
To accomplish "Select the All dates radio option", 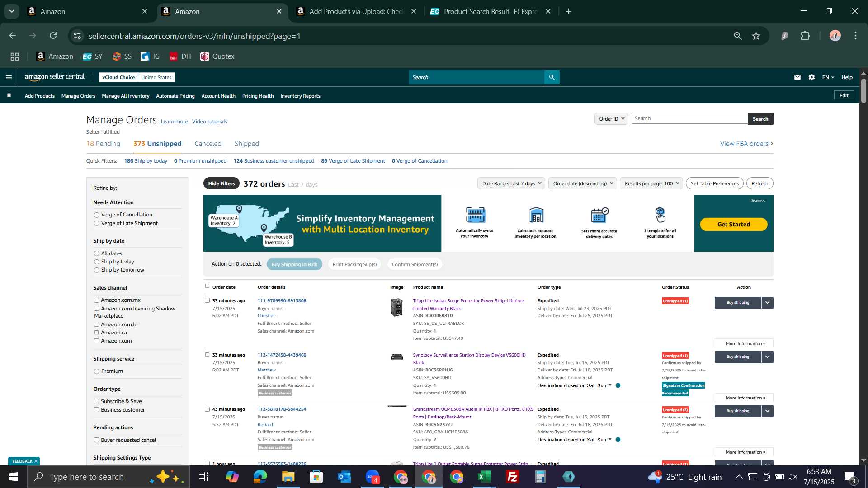I will [x=96, y=253].
